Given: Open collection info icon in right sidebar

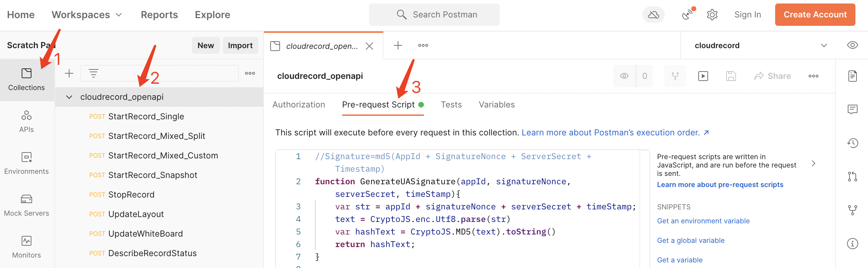Looking at the screenshot, I should point(853,243).
